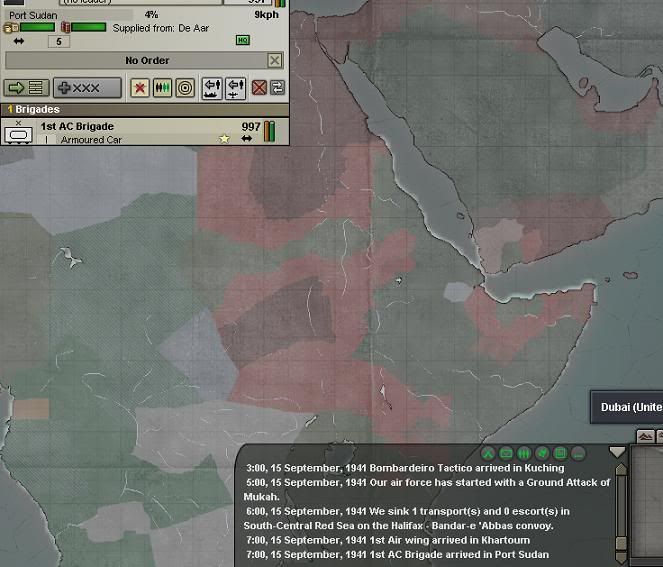Click the minimap panel

[647, 505]
